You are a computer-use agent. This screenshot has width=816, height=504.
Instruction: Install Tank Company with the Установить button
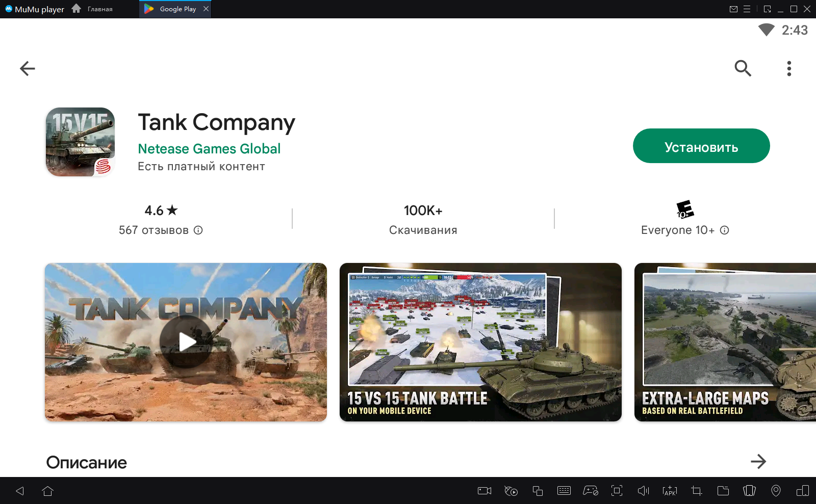701,146
